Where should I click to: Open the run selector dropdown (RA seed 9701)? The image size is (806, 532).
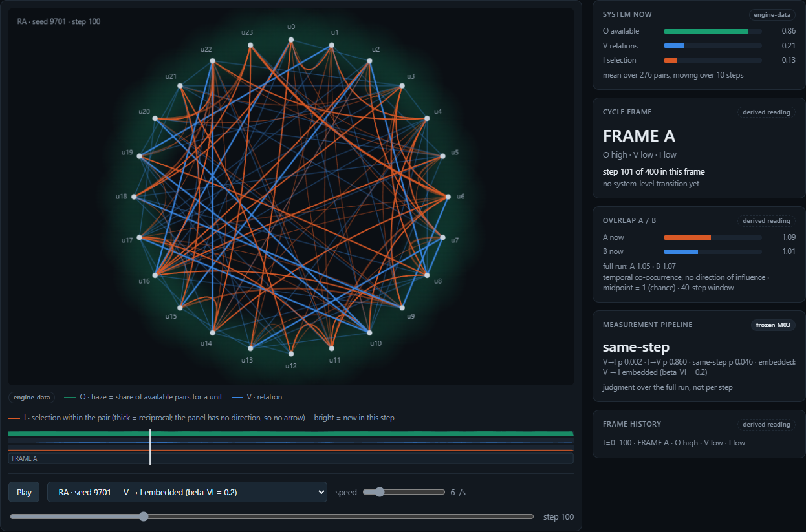click(x=187, y=492)
